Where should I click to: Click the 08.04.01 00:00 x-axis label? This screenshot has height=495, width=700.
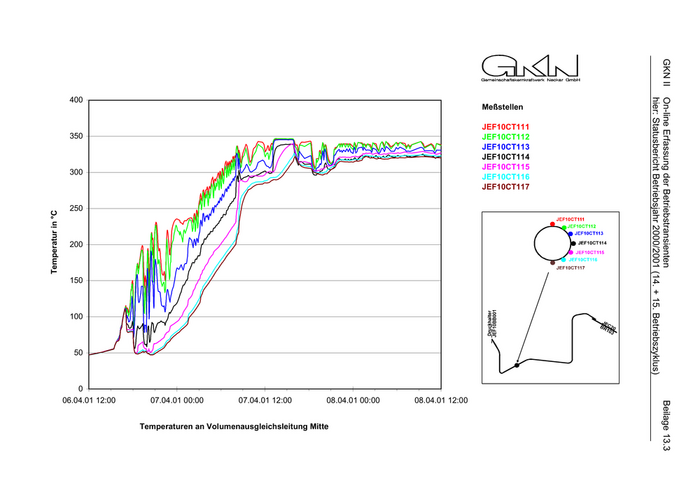(x=353, y=400)
